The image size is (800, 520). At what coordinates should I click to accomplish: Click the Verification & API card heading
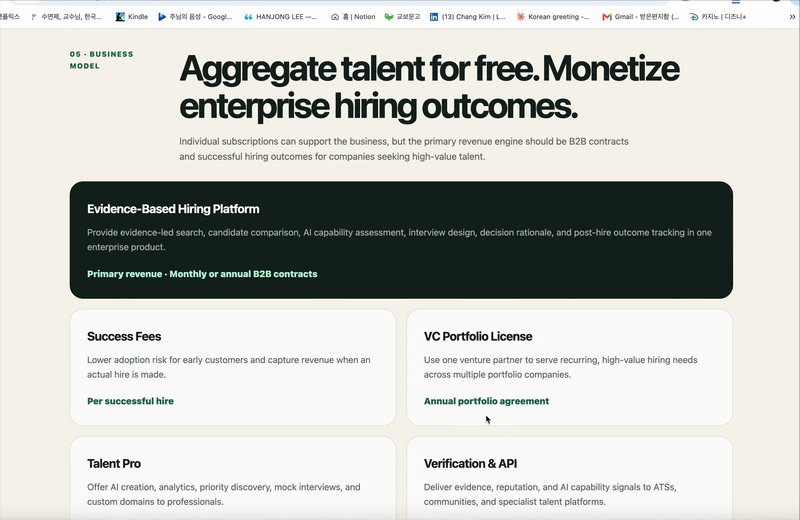[x=470, y=463]
